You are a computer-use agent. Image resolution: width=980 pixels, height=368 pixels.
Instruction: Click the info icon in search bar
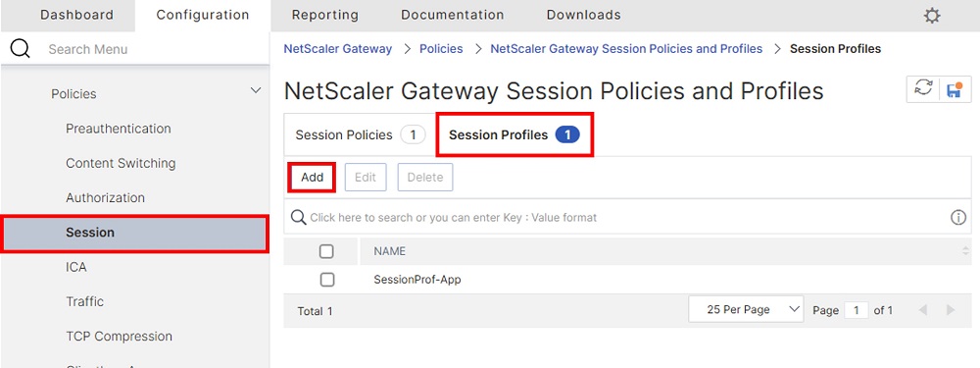click(958, 217)
